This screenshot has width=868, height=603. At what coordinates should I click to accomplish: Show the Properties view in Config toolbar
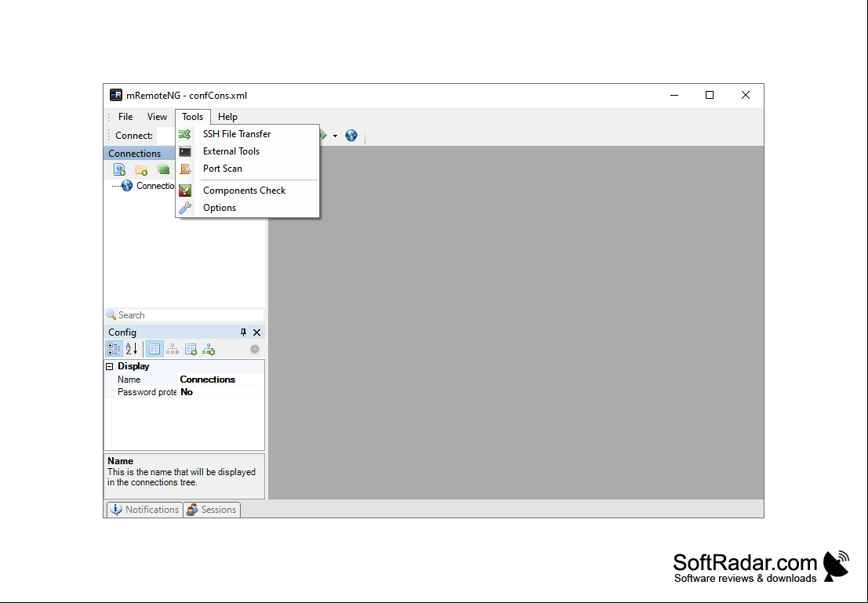point(154,349)
